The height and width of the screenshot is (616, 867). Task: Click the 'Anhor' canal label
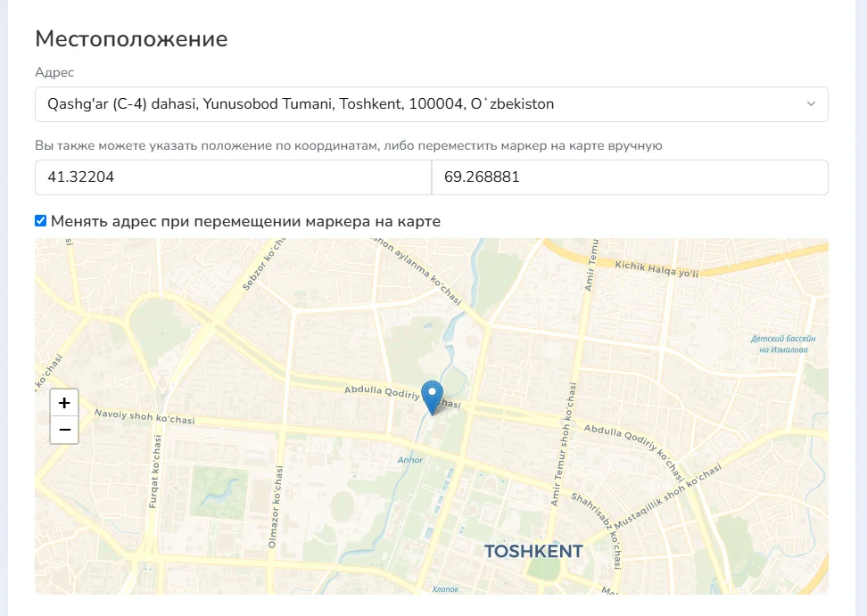(410, 460)
